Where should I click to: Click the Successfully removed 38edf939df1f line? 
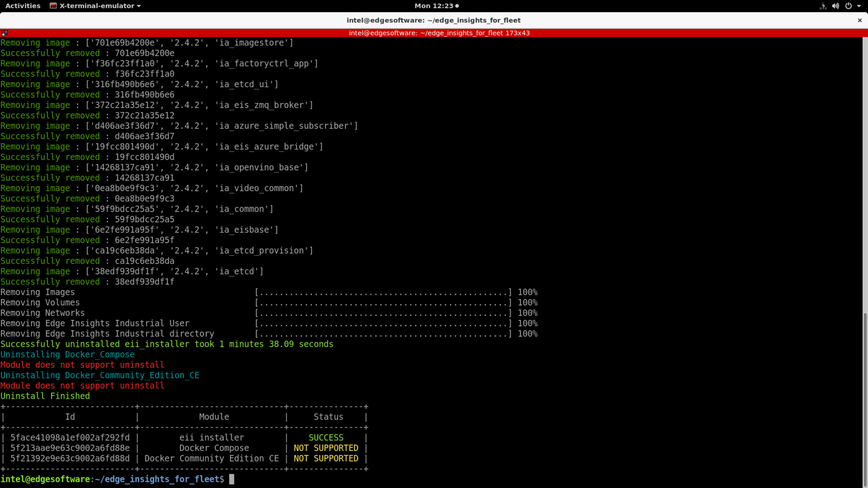[x=87, y=282]
